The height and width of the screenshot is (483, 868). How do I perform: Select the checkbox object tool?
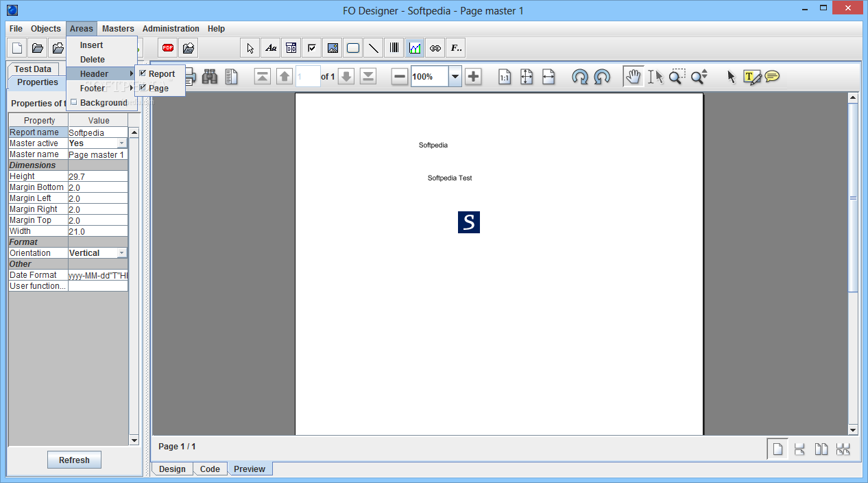pyautogui.click(x=312, y=48)
